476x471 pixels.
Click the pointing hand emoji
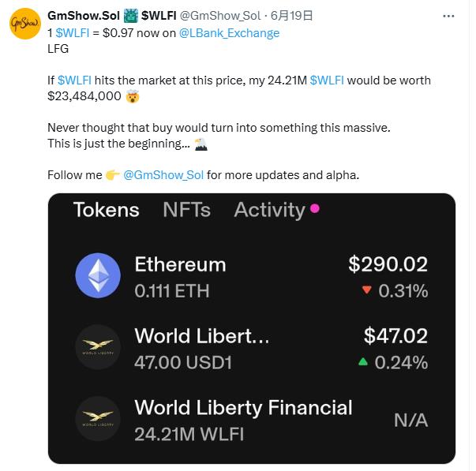pos(112,175)
